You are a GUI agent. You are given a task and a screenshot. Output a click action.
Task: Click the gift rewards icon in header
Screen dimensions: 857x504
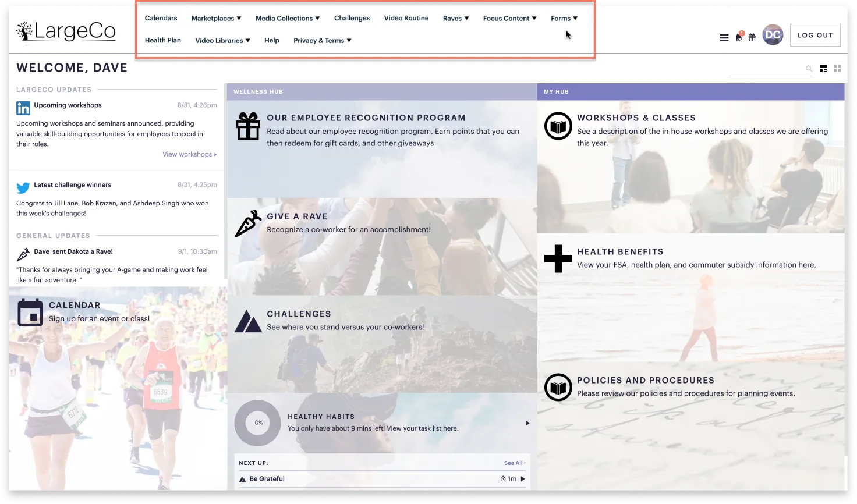[x=752, y=37]
